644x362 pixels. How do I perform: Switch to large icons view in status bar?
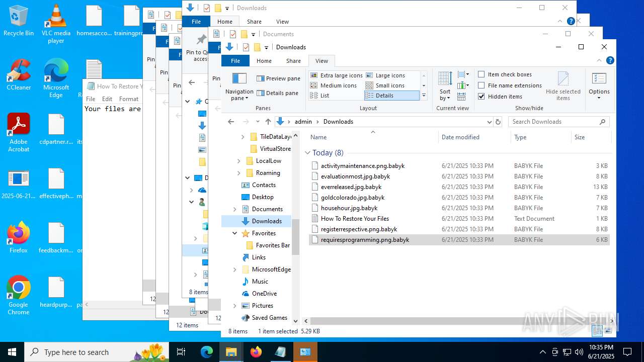point(608,330)
